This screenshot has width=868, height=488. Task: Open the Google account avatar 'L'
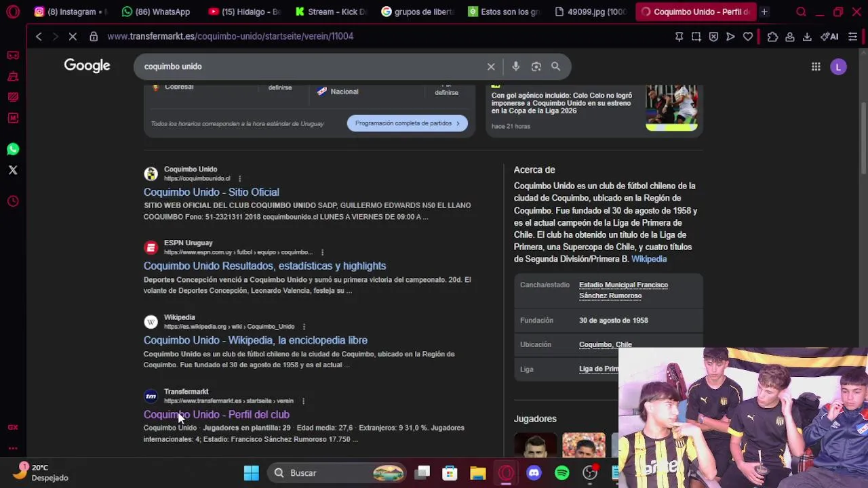click(x=839, y=66)
